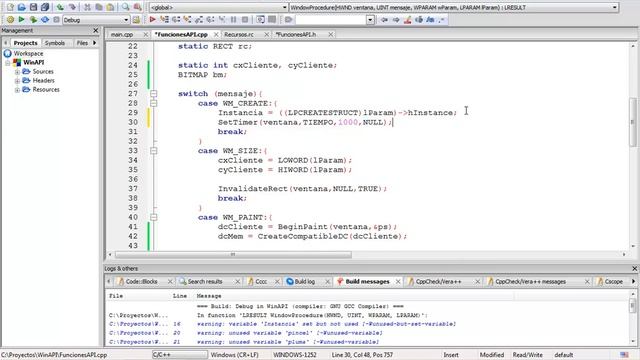The image size is (640, 360).
Task: Open the Build log tab
Action: coord(304,282)
